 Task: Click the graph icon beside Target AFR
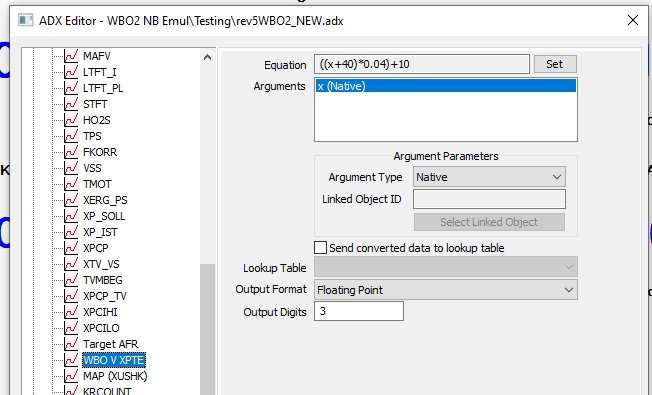[71, 344]
